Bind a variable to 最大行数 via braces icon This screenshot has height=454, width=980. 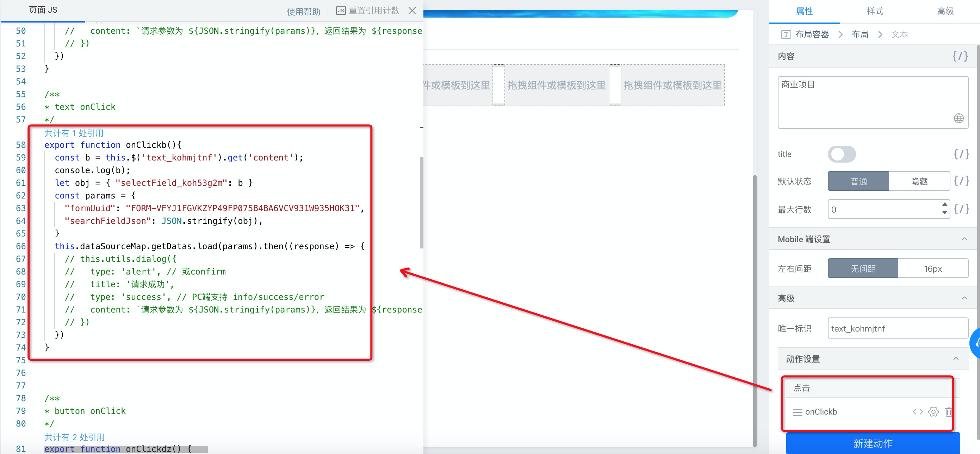click(961, 209)
